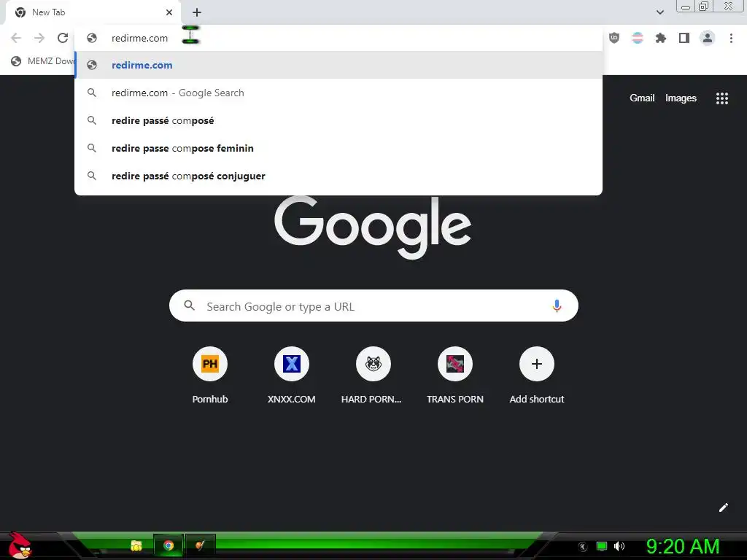Choose the redirme.com Google Search suggestion
747x560 pixels.
338,93
